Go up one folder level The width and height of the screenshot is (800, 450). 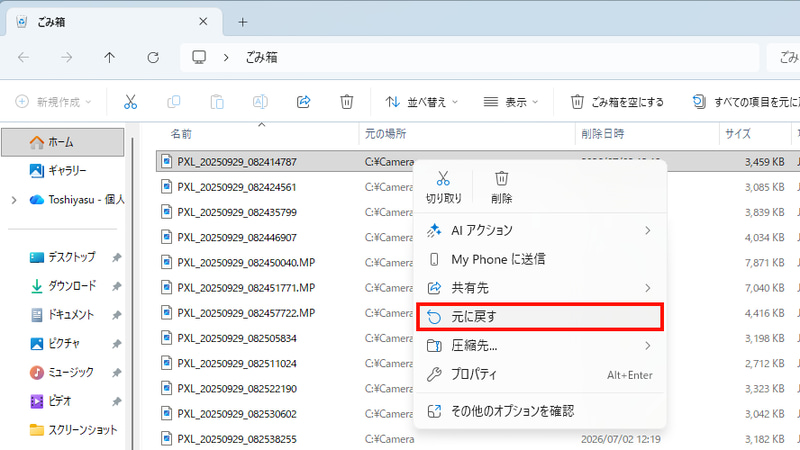(x=109, y=58)
